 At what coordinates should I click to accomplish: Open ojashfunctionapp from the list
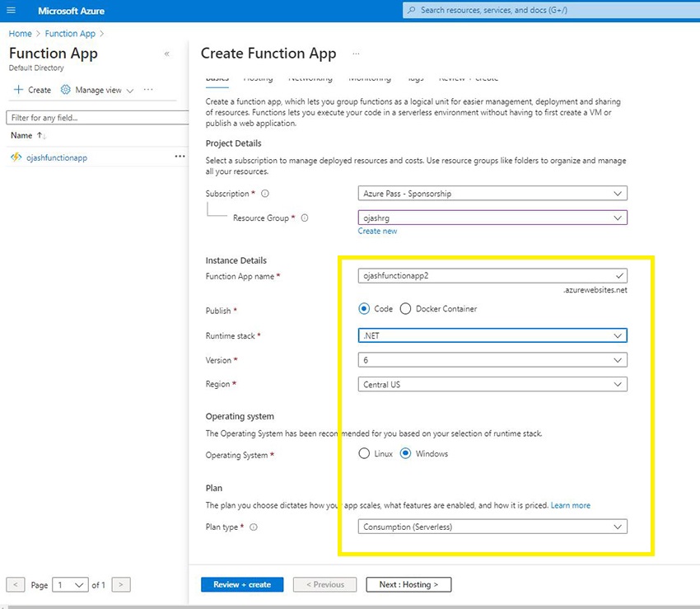tap(57, 157)
